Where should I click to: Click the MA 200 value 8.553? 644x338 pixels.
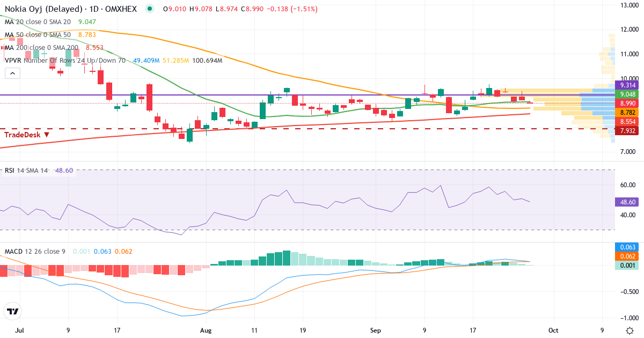[94, 48]
